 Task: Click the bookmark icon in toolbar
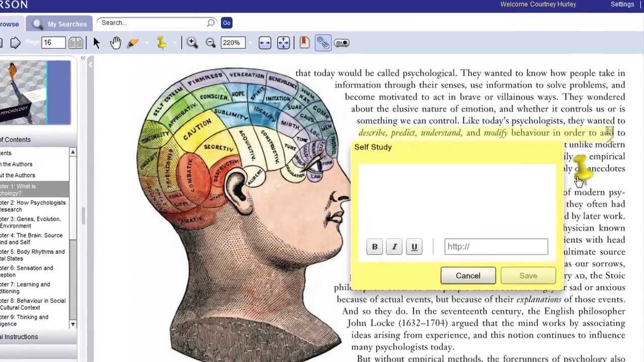[304, 43]
